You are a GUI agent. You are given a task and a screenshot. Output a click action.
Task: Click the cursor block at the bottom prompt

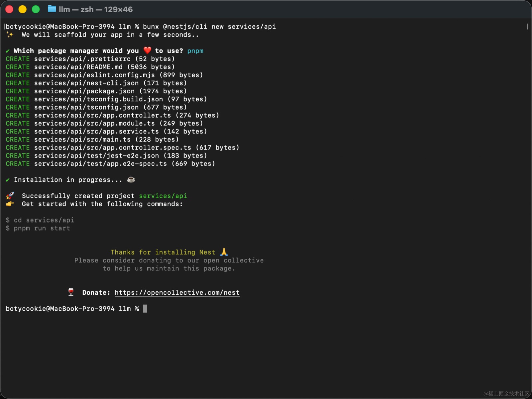point(145,309)
